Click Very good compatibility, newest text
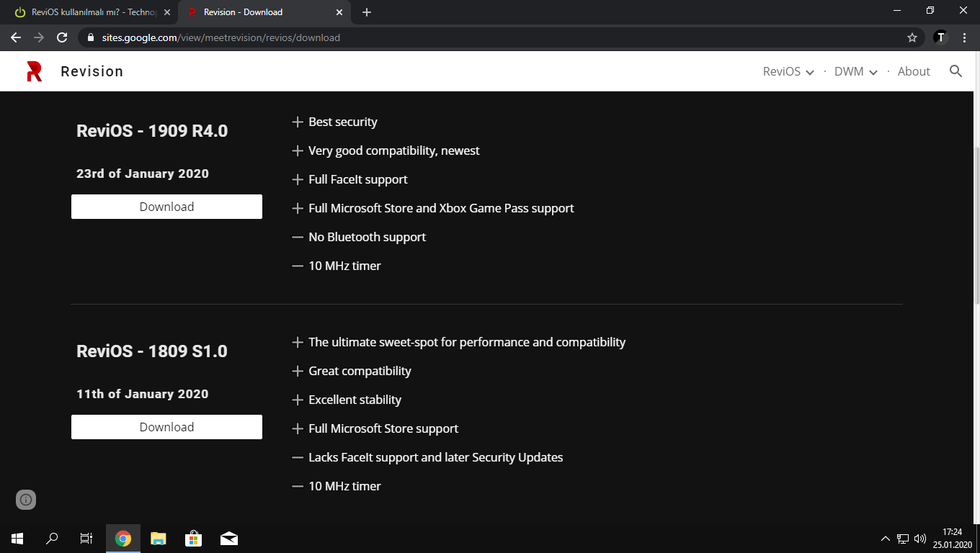Screen dimensions: 980x553 (394, 151)
